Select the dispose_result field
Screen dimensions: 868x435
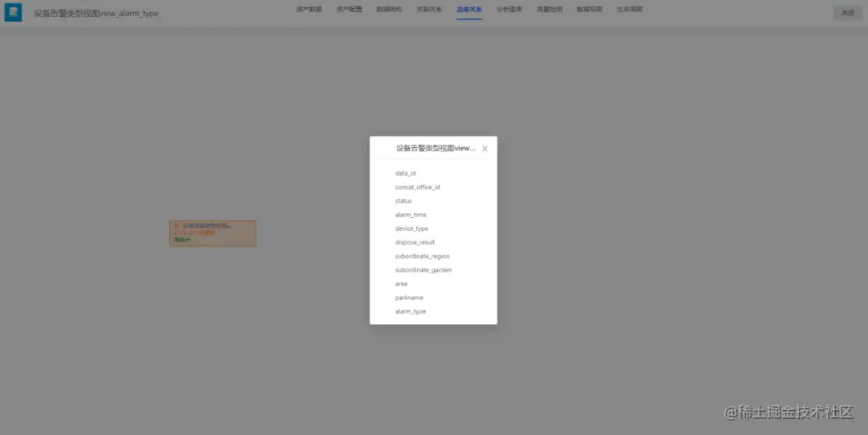(x=416, y=243)
